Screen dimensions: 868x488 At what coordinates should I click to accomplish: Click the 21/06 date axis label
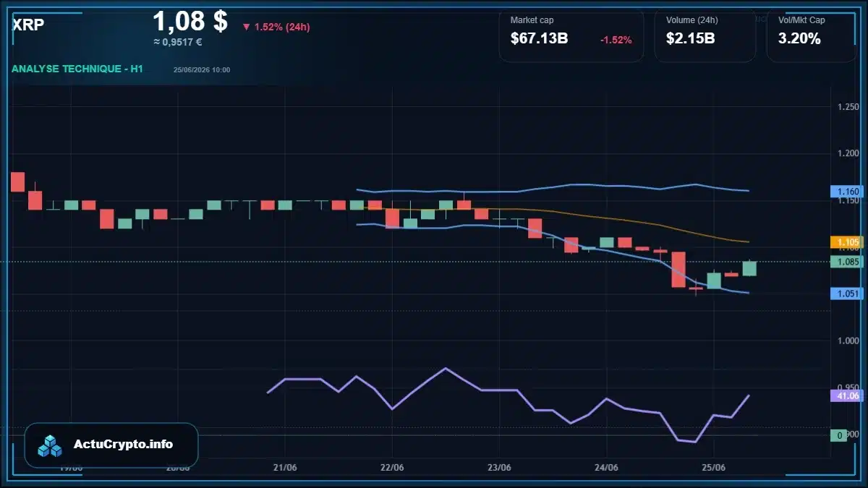click(286, 467)
